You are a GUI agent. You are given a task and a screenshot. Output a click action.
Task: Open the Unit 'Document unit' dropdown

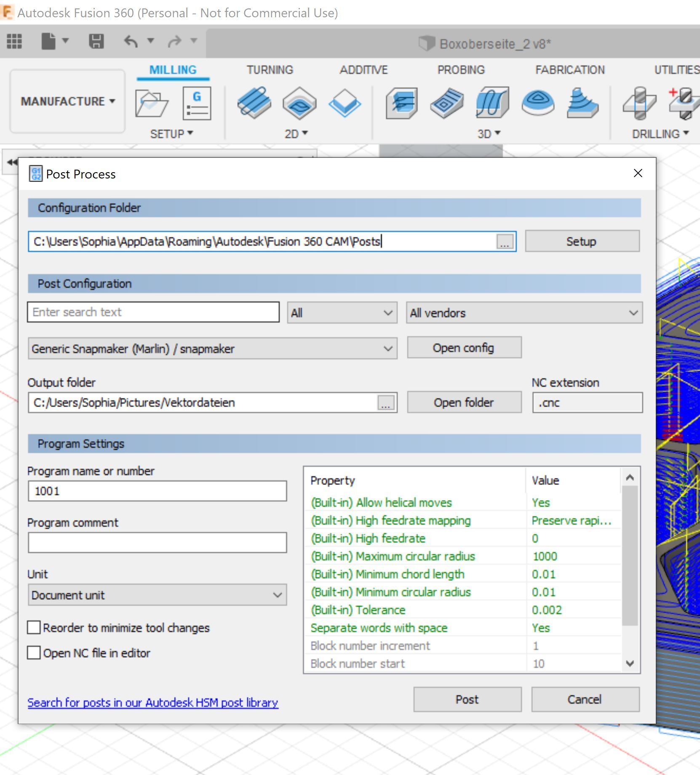coord(157,595)
